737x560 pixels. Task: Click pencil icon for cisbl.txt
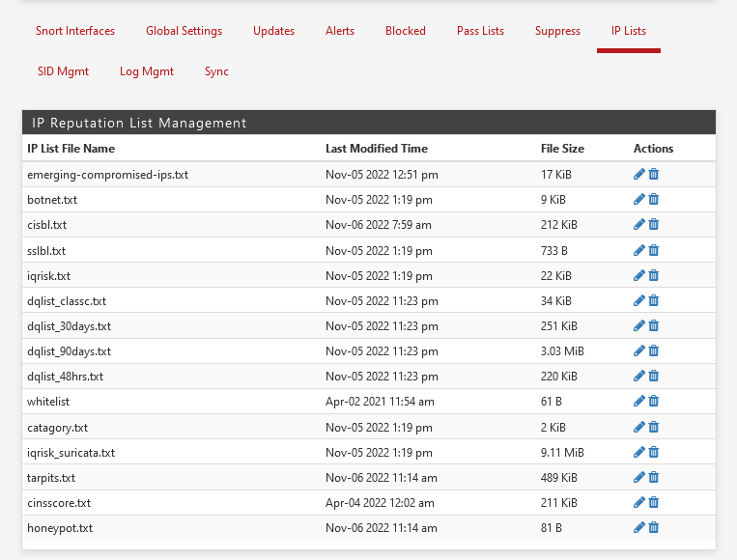(x=638, y=224)
